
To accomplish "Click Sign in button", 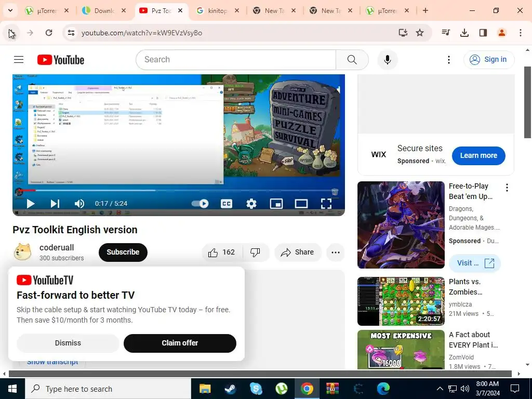I will [x=489, y=60].
